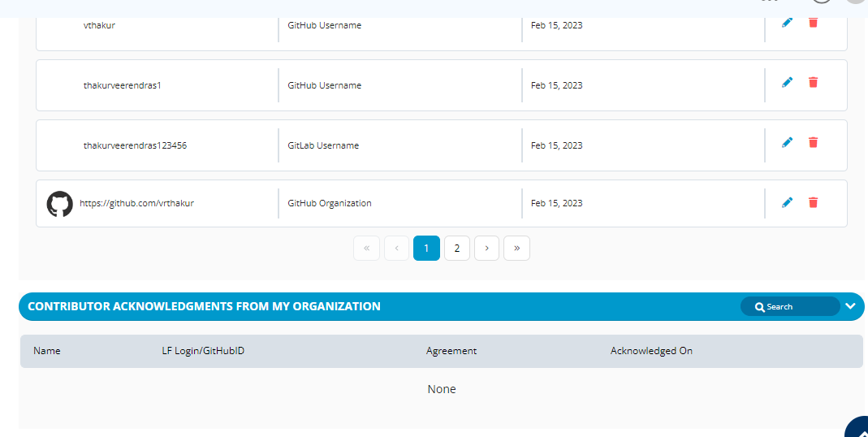Go to first page of results
Viewport: 868px width, 437px height.
(x=366, y=248)
